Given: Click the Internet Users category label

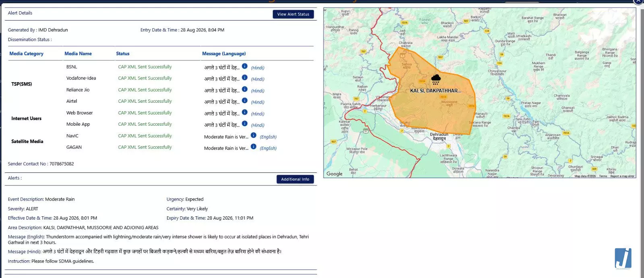Looking at the screenshot, I should pyautogui.click(x=26, y=118).
